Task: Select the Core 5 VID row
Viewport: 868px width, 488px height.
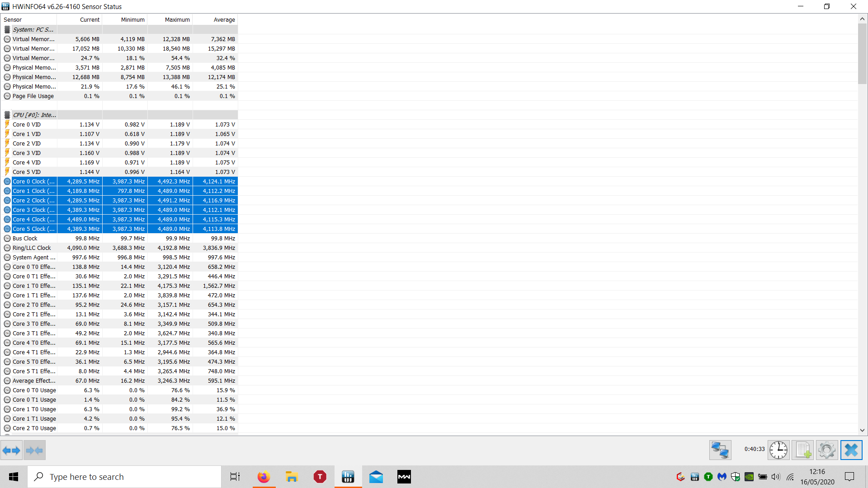Action: click(119, 172)
